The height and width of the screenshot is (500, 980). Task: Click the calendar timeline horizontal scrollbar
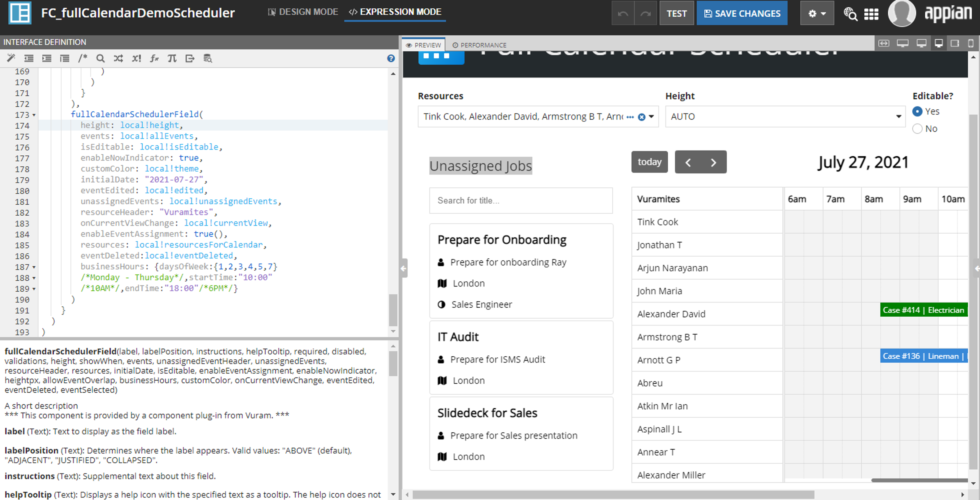[919, 480]
